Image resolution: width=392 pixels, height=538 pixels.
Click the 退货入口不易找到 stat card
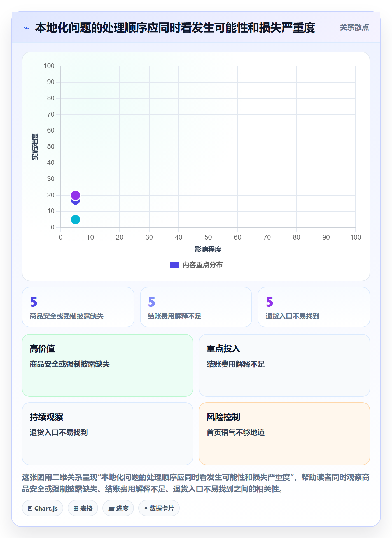click(x=314, y=307)
